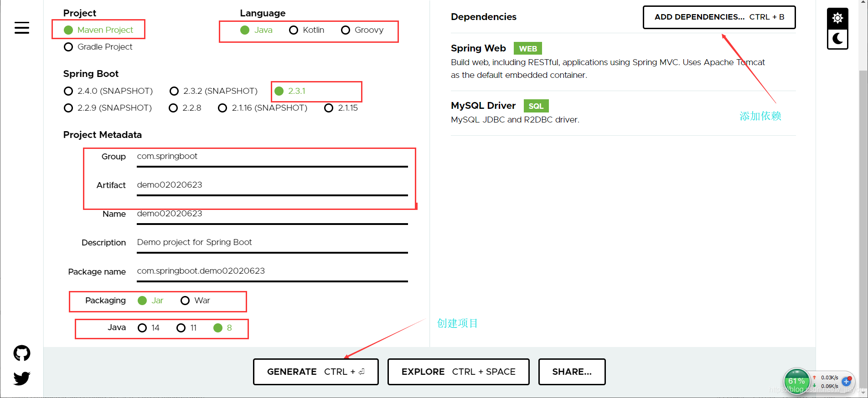Edit the Description field
Image resolution: width=868 pixels, height=398 pixels.
click(272, 243)
